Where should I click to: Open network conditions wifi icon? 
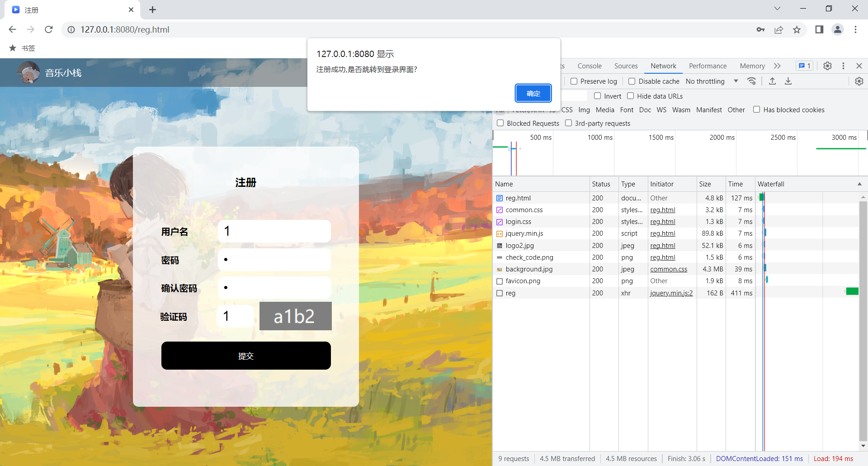(x=751, y=81)
